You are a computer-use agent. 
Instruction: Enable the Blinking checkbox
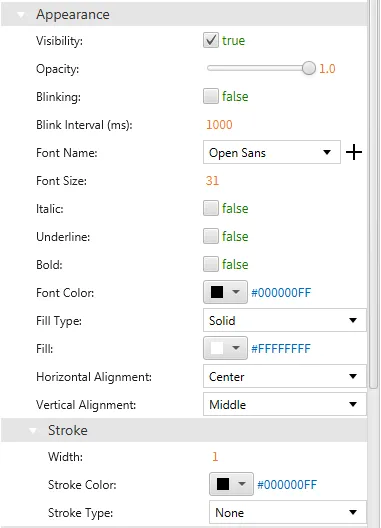(x=211, y=96)
